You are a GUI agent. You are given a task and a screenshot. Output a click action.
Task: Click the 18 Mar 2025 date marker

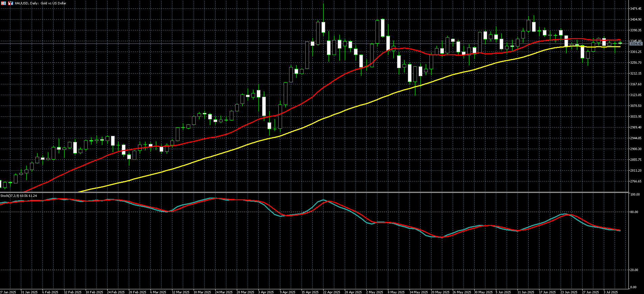tap(202, 292)
